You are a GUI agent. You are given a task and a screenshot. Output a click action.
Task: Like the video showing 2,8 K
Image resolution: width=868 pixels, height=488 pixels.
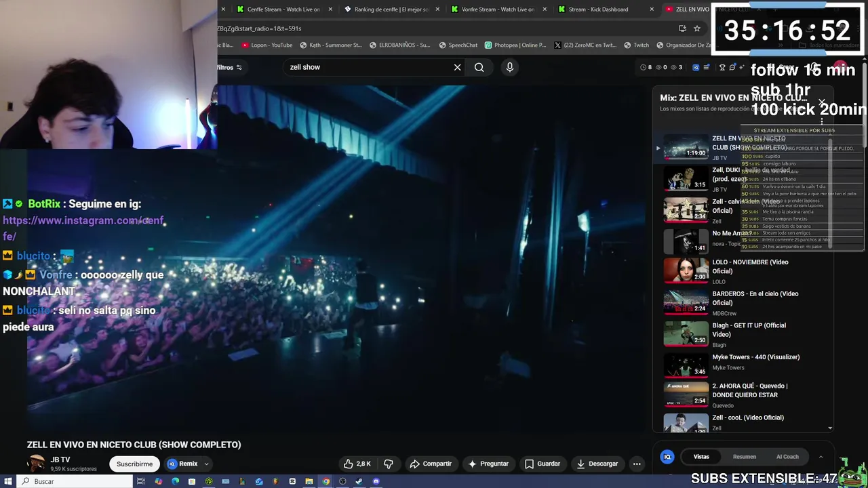(357, 464)
